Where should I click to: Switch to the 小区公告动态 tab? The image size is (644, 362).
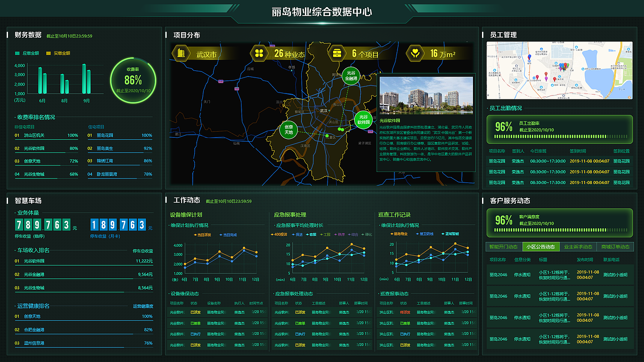(x=541, y=247)
